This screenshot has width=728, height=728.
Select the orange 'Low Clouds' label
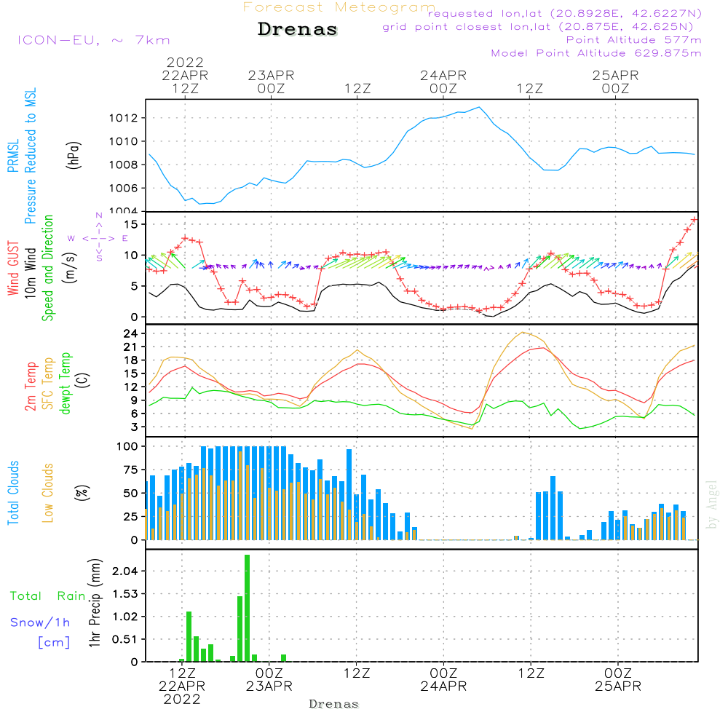pos(48,493)
